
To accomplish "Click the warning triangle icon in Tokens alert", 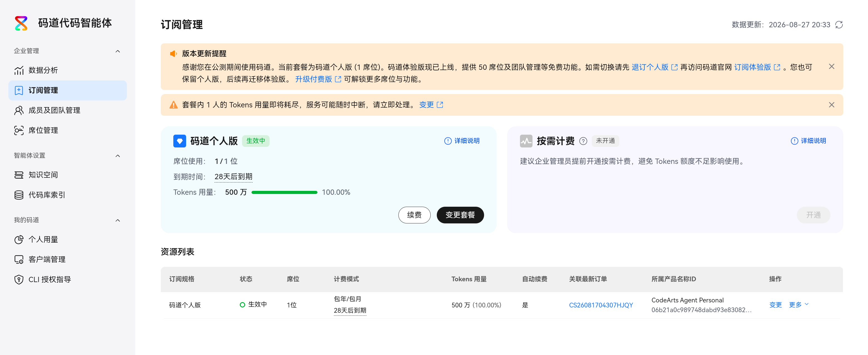I will tap(174, 105).
